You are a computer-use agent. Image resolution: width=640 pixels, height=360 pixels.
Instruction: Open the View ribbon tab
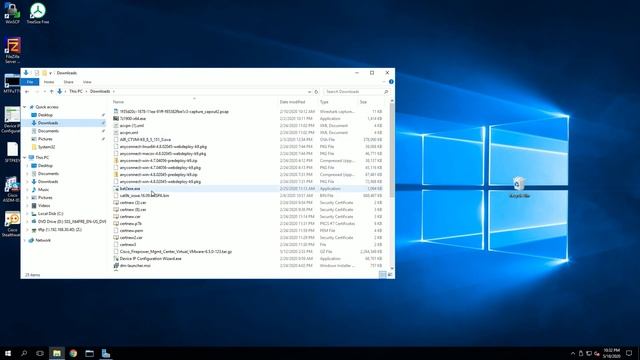(x=87, y=82)
